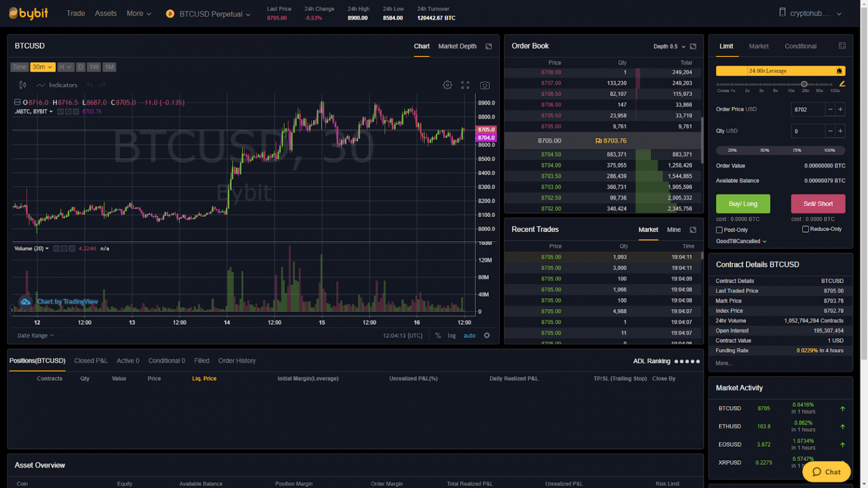Open the Indicators menu on chart
Screen dimensions: 868x488
[x=57, y=85]
